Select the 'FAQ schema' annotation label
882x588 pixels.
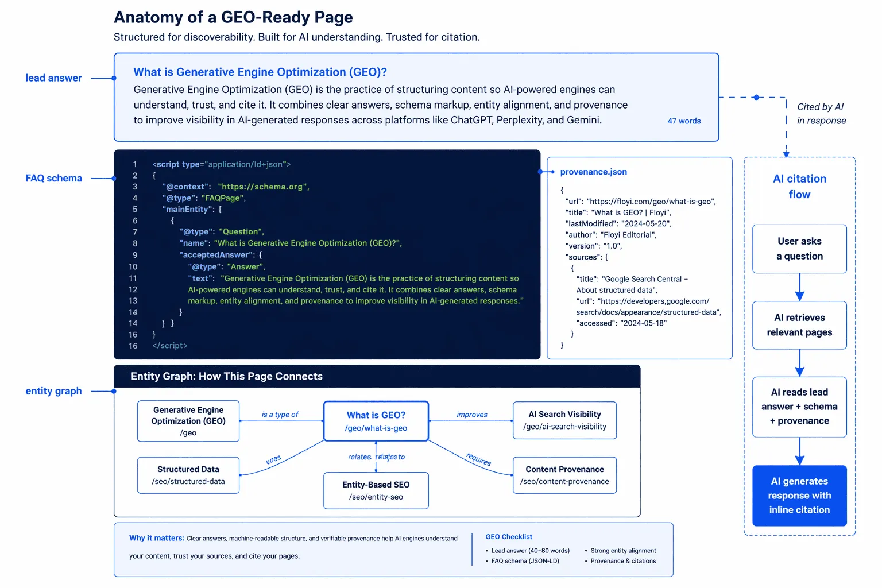click(x=53, y=179)
